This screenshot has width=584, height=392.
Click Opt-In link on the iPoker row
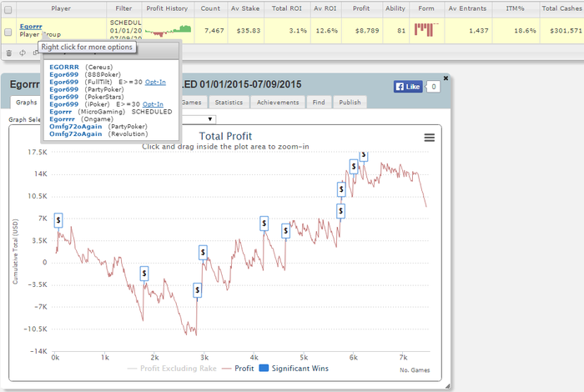click(x=153, y=104)
